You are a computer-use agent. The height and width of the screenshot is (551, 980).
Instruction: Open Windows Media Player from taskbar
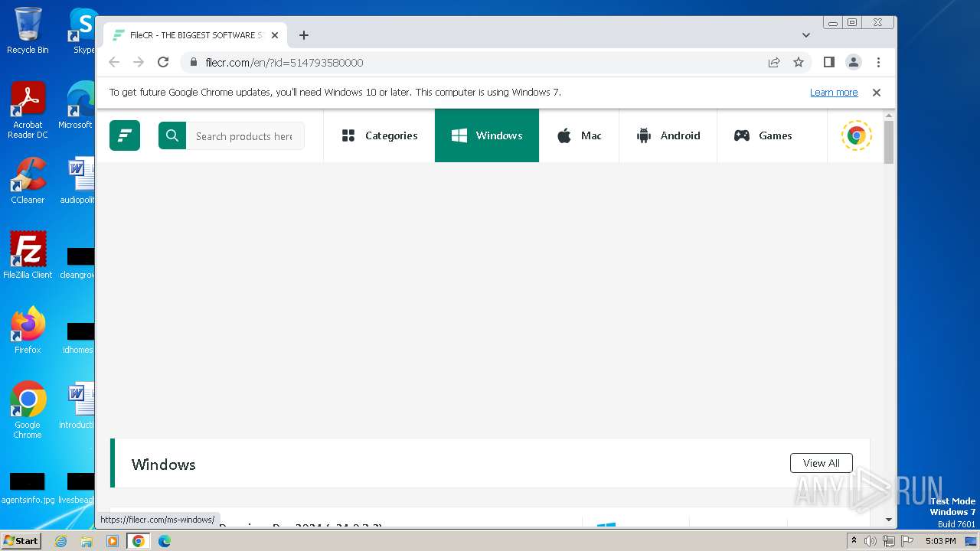click(113, 541)
